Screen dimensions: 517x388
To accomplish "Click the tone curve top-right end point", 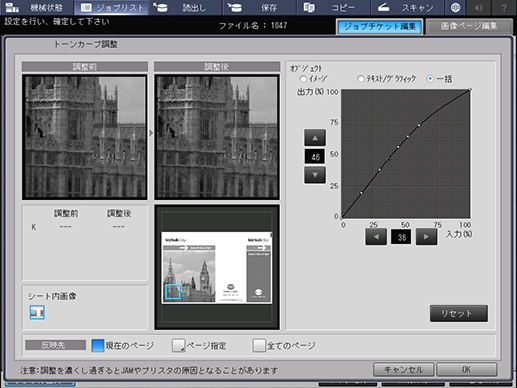I will pos(470,89).
